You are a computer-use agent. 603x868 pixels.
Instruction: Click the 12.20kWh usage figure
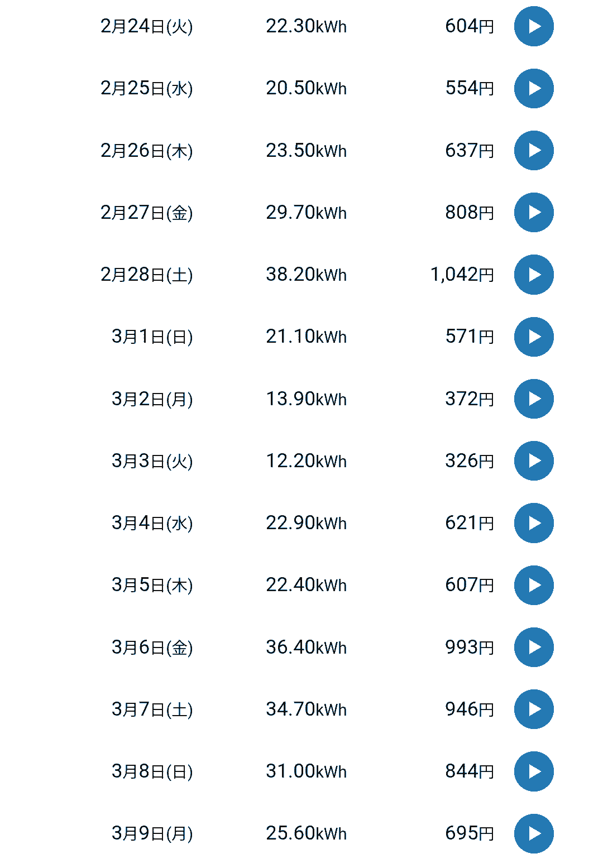[306, 461]
